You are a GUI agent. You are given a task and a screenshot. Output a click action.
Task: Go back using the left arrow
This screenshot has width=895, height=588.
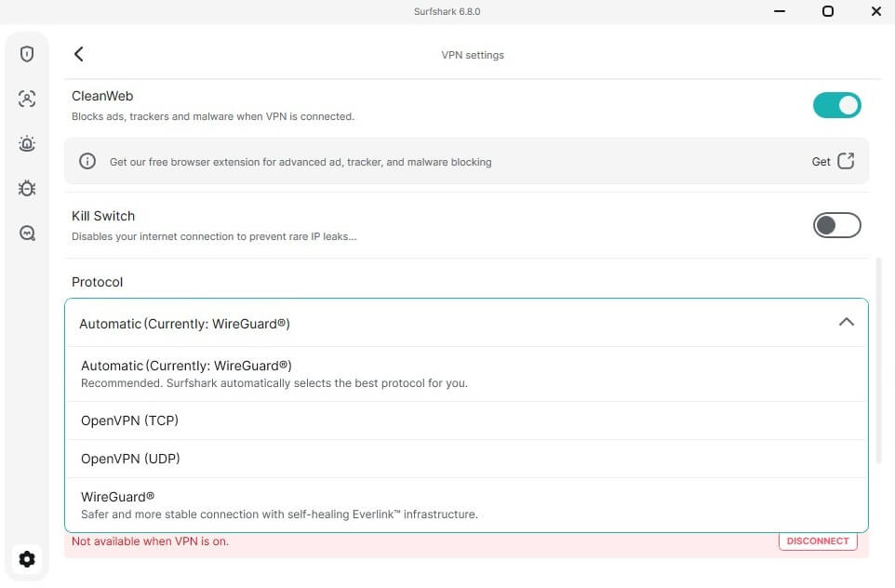[x=79, y=54]
